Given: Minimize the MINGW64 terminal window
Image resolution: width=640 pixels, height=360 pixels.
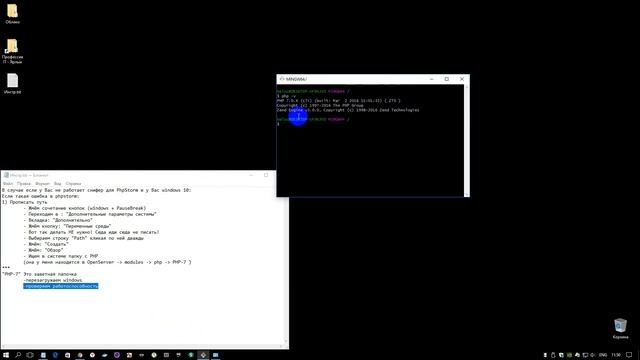Looking at the screenshot, I should (431, 79).
